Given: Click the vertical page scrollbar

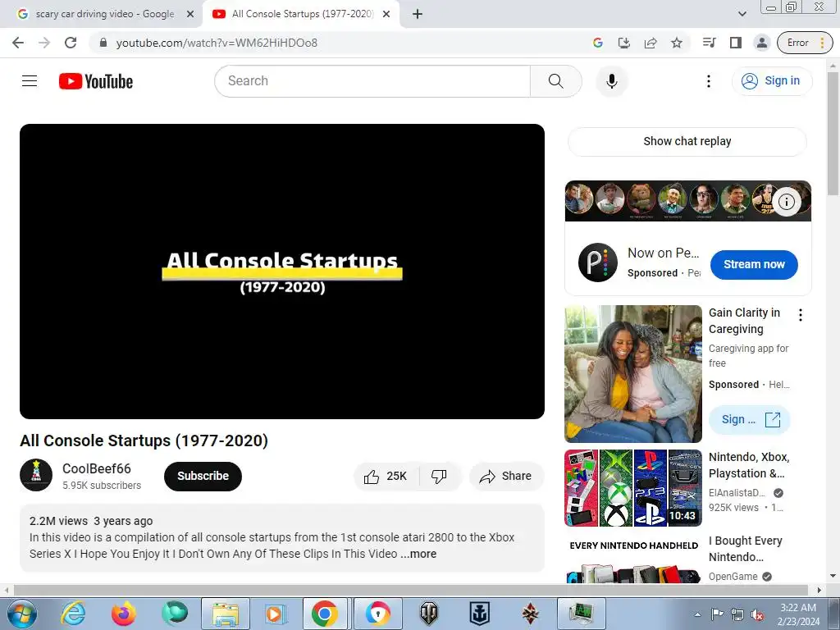Looking at the screenshot, I should (x=833, y=134).
